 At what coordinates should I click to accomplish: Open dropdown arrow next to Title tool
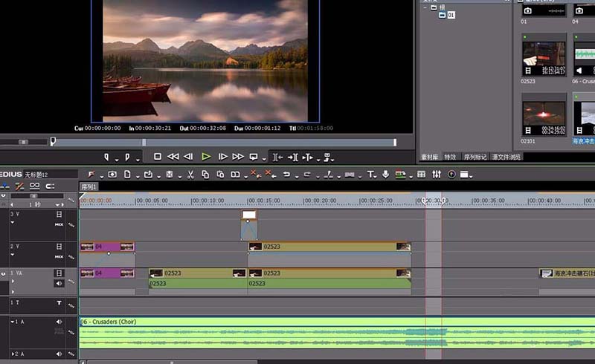[376, 176]
